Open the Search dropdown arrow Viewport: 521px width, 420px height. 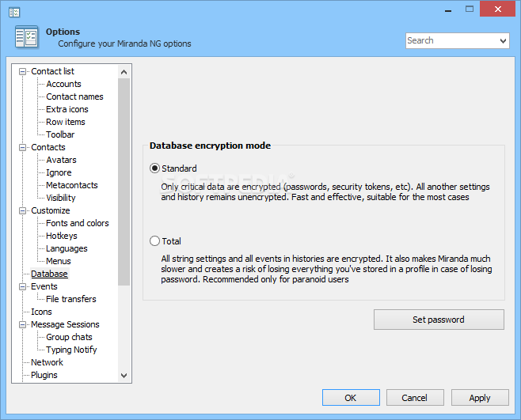click(x=503, y=41)
